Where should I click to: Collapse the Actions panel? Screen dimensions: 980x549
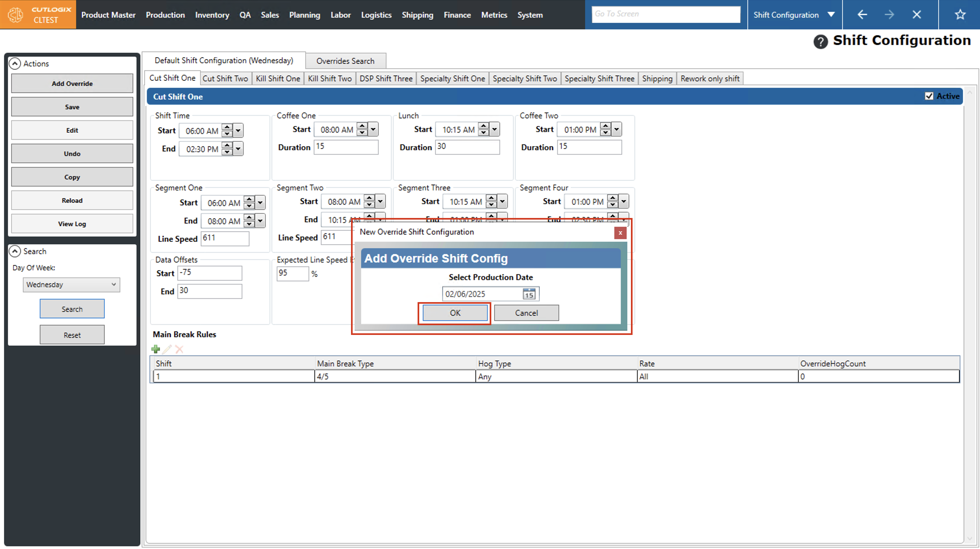tap(15, 64)
